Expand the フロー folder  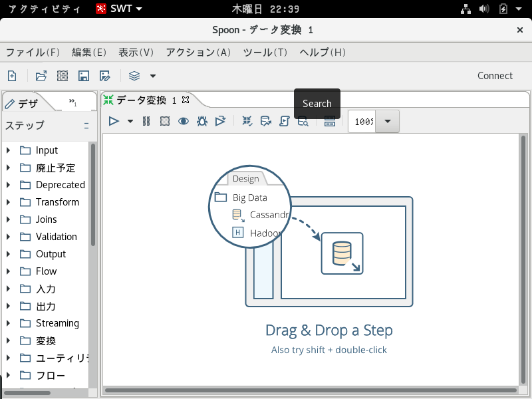[9, 375]
